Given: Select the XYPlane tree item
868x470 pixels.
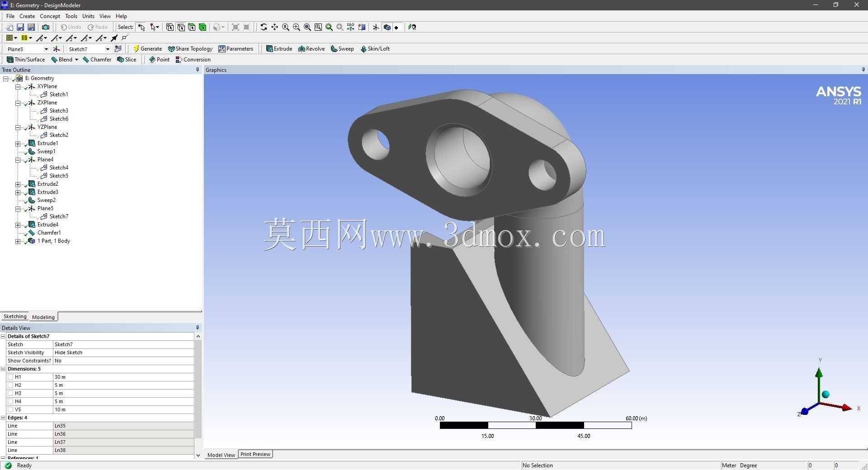Looking at the screenshot, I should (47, 86).
